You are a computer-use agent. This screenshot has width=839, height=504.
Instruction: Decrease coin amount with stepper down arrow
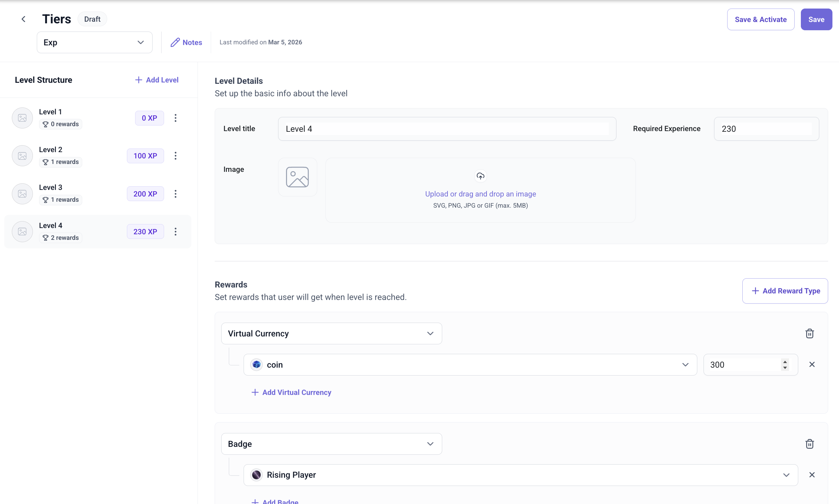785,368
